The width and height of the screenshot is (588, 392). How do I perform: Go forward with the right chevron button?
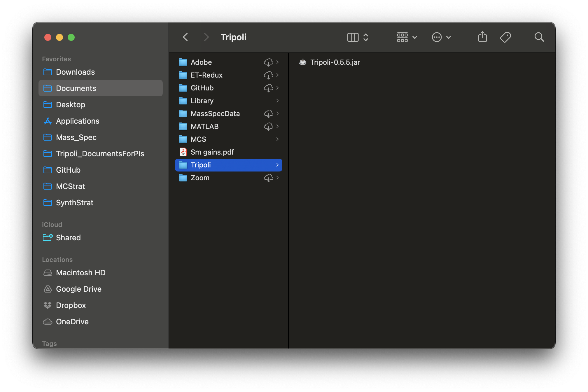206,37
